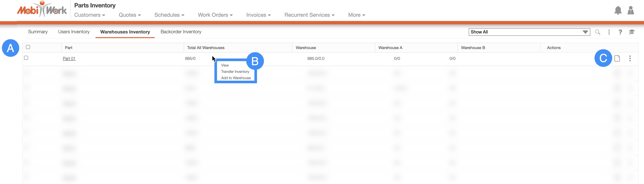
Task: Open the toolbar three-dot options menu
Action: 609,32
